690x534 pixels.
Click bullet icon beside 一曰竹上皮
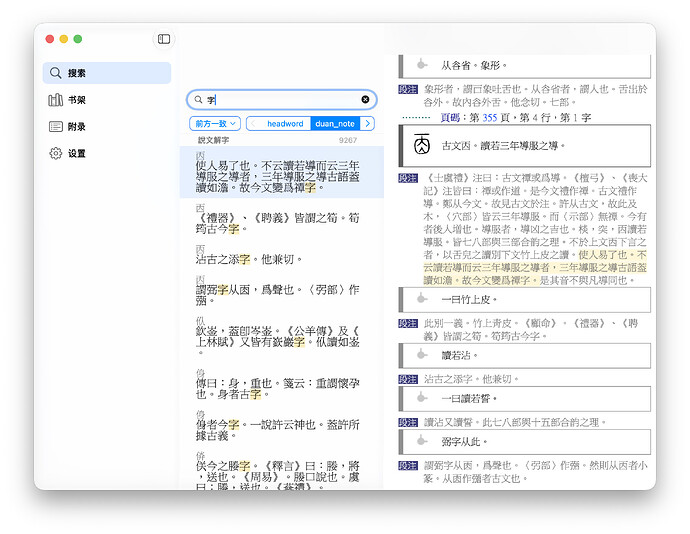click(422, 299)
